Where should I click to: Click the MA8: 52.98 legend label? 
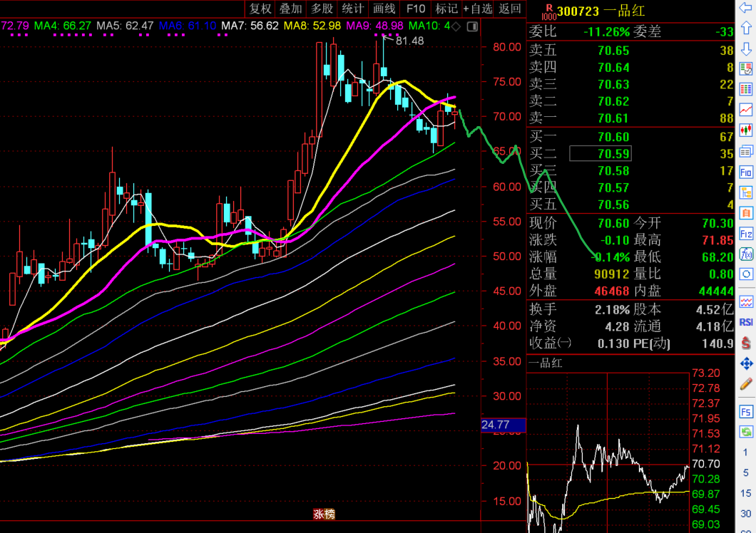pos(312,26)
